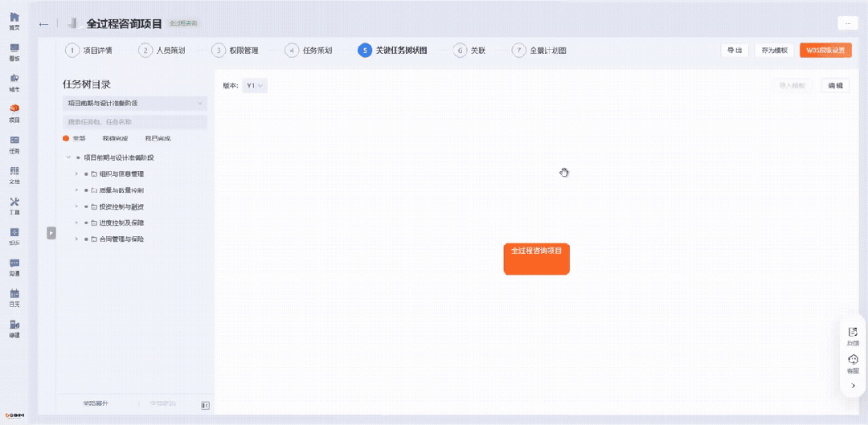Click 全部收起 at the panel bottom

click(x=163, y=403)
